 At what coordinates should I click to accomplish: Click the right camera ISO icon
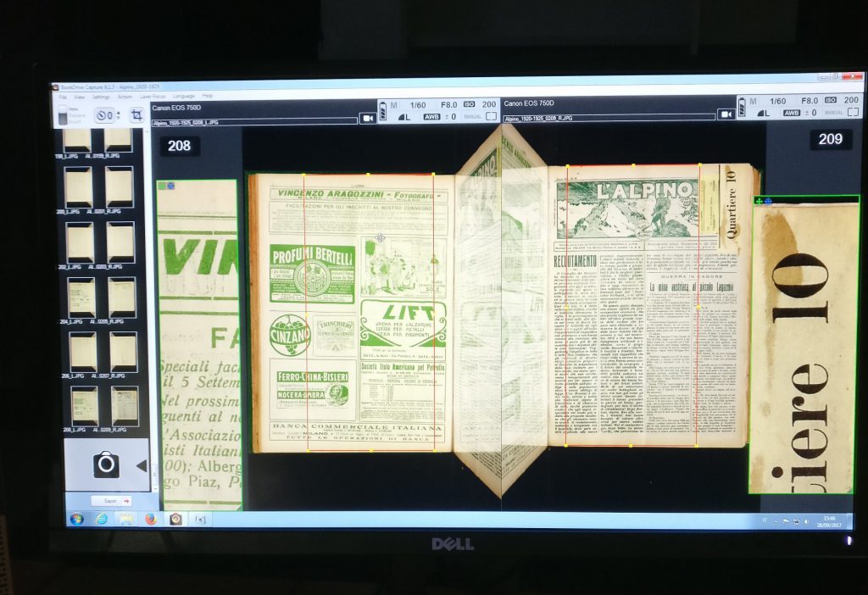(x=831, y=100)
